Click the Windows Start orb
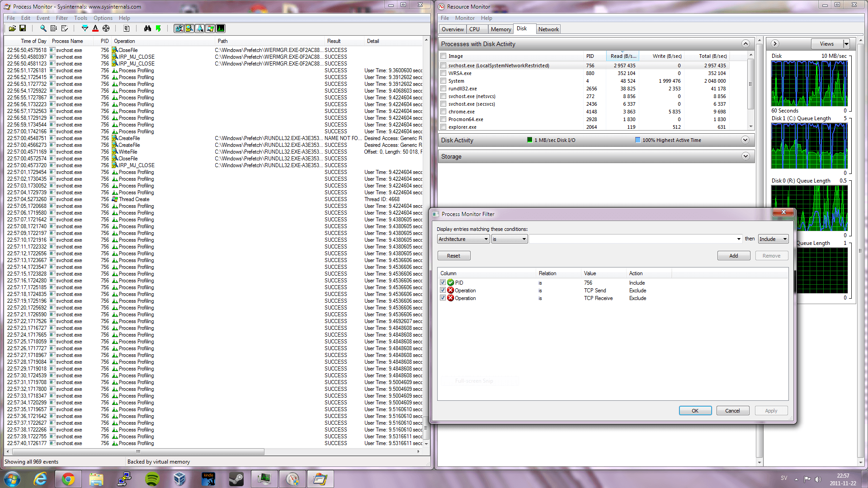Viewport: 868px width, 488px height. tap(12, 479)
